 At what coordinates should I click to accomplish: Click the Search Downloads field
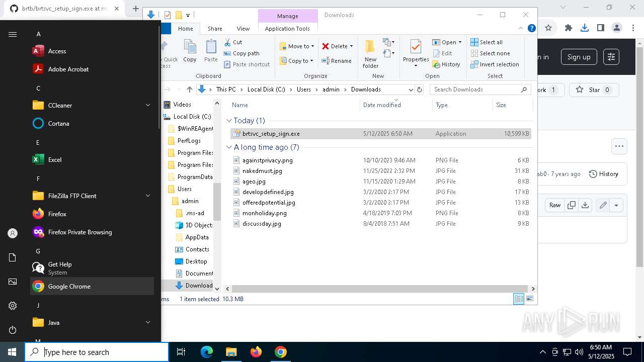(x=480, y=89)
